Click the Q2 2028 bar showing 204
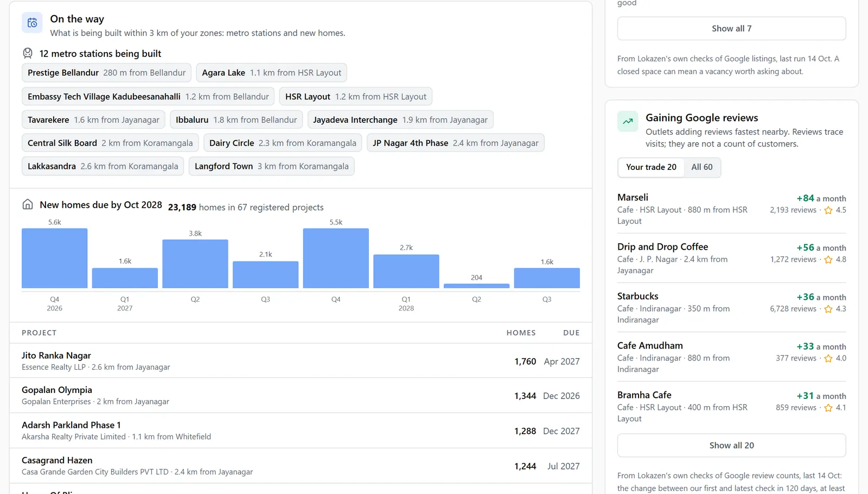 tap(476, 286)
